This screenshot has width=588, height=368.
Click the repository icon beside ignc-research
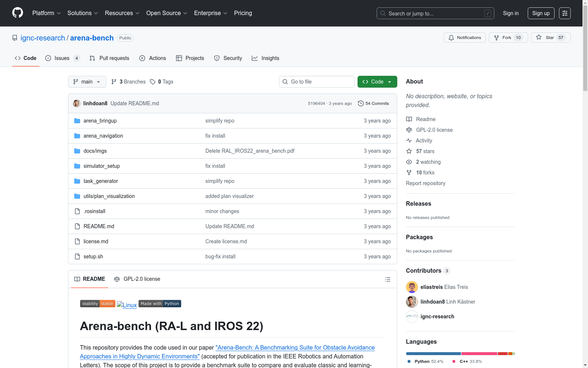point(15,38)
